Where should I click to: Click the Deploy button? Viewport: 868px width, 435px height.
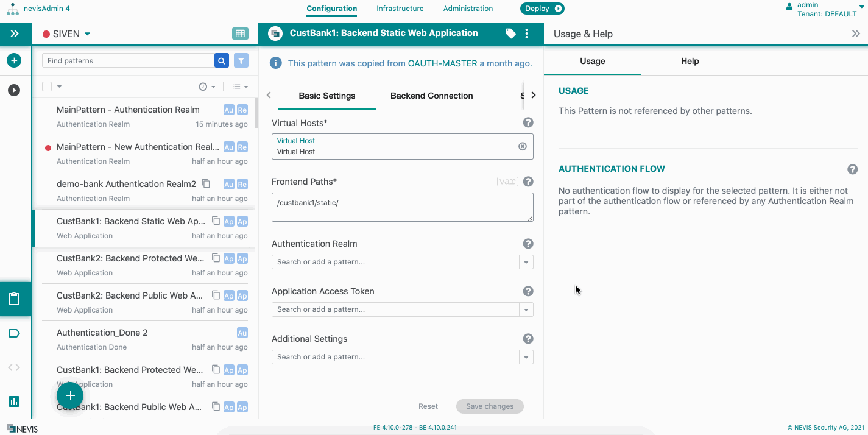(x=542, y=9)
